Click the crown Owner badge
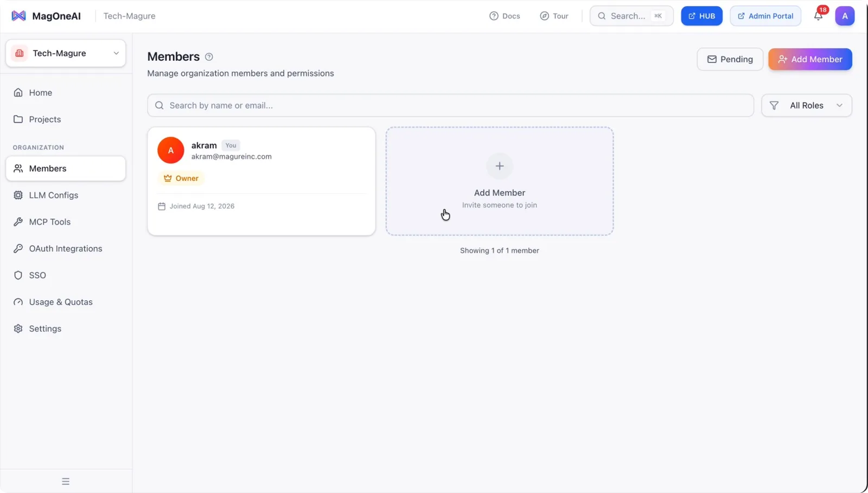The image size is (868, 493). [x=181, y=178]
